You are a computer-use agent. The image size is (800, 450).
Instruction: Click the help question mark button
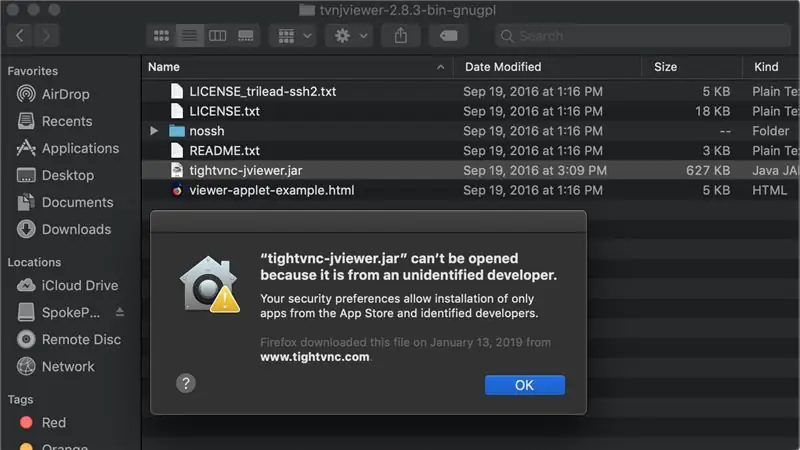point(186,383)
